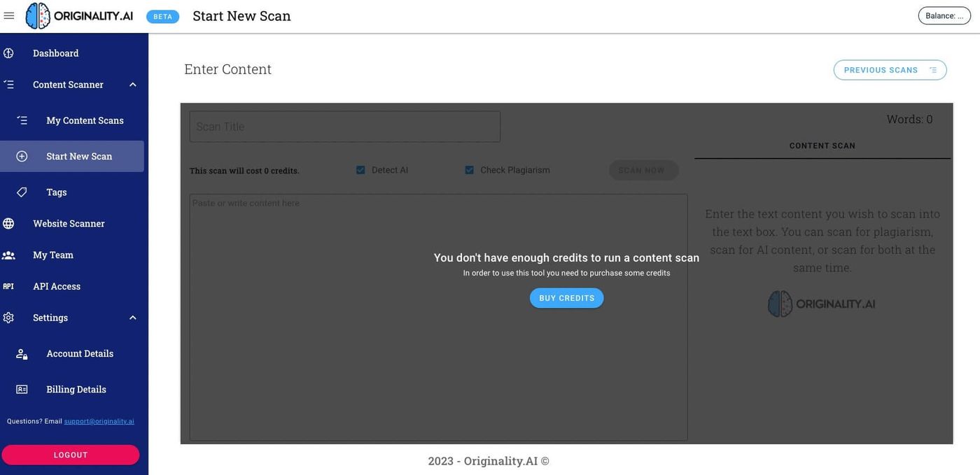Click the My Team people icon
The width and height of the screenshot is (980, 475).
click(x=8, y=255)
